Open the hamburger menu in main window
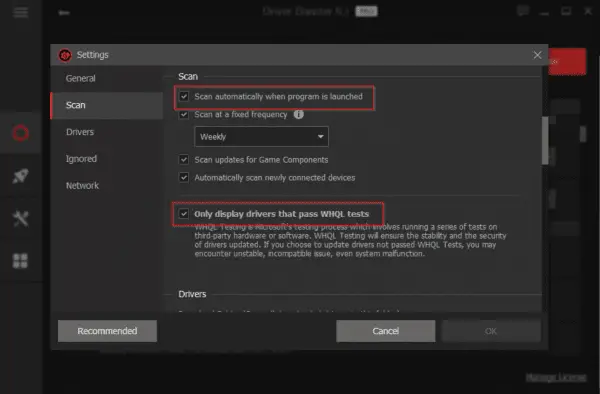Screen dimensions: 600x394 (x=20, y=12)
